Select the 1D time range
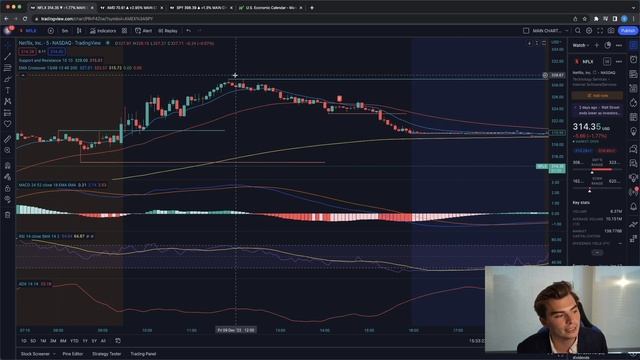Image resolution: width=640 pixels, height=360 pixels. click(x=24, y=341)
